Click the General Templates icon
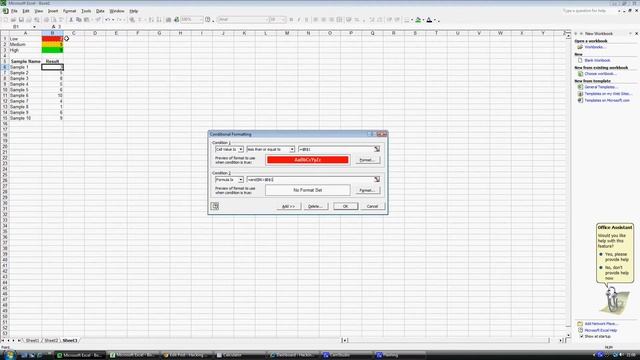The width and height of the screenshot is (640, 360). [x=580, y=87]
